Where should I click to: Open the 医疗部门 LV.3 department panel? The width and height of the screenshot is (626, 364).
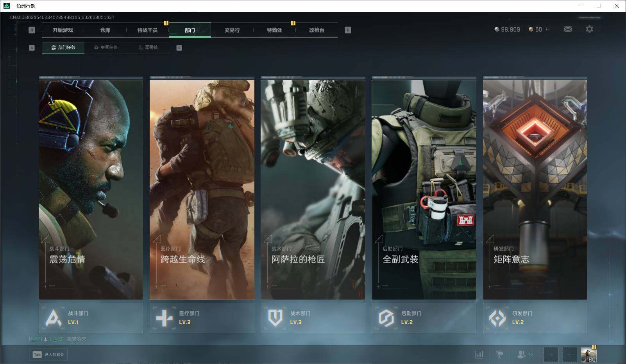tap(202, 318)
